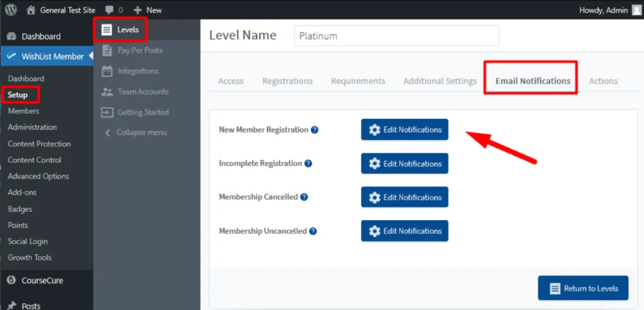Switch to the Requirements tab
The image size is (644, 310).
pos(358,81)
